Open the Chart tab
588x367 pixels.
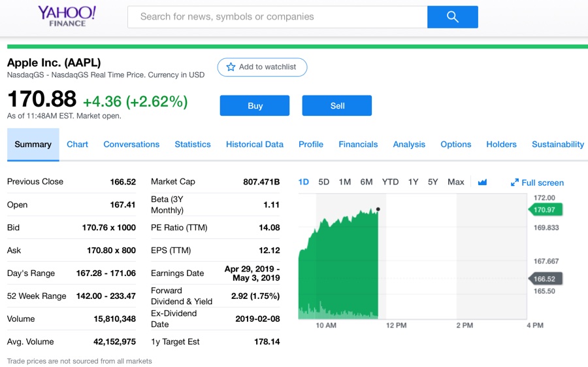pos(77,145)
